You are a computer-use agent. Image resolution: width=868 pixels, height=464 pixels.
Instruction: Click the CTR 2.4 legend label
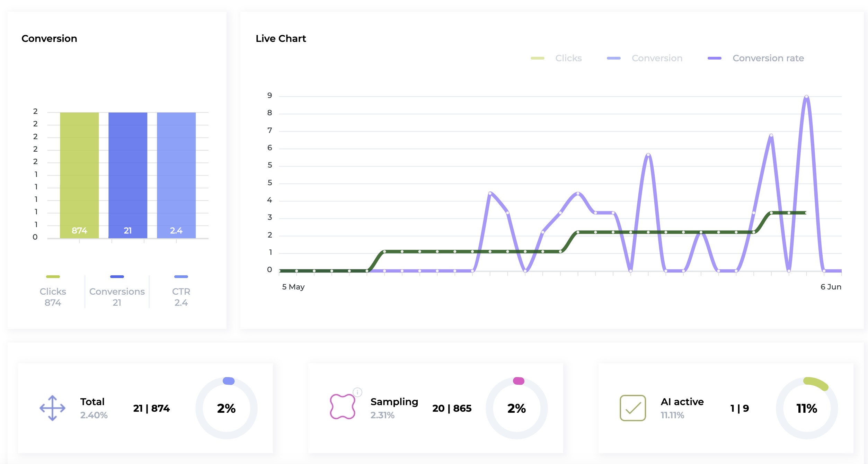point(181,296)
